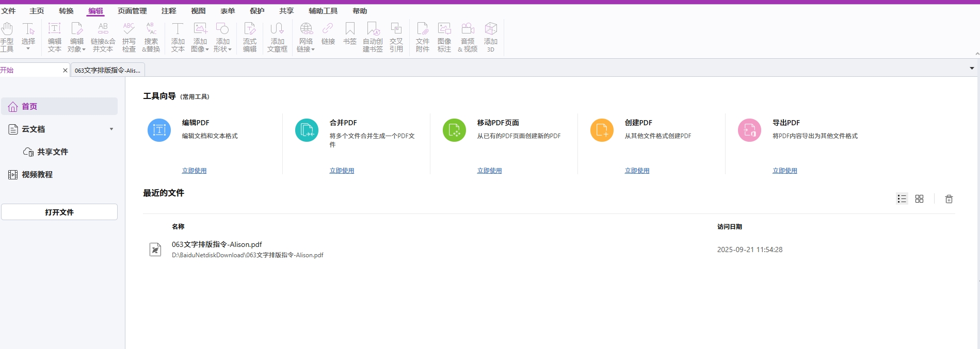The width and height of the screenshot is (980, 349).
Task: Select the 交叉引用 cross reference tool
Action: pyautogui.click(x=396, y=37)
